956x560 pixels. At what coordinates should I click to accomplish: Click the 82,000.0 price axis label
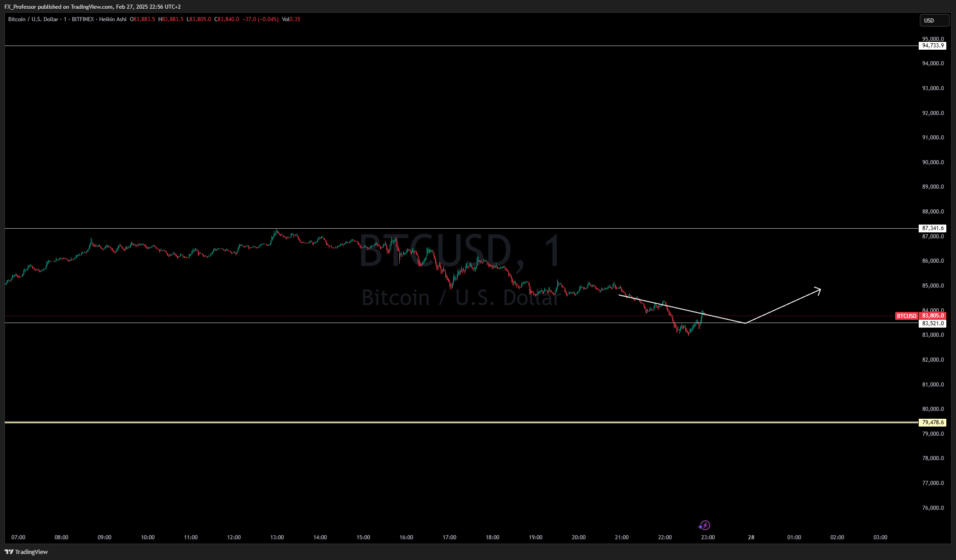(x=933, y=359)
